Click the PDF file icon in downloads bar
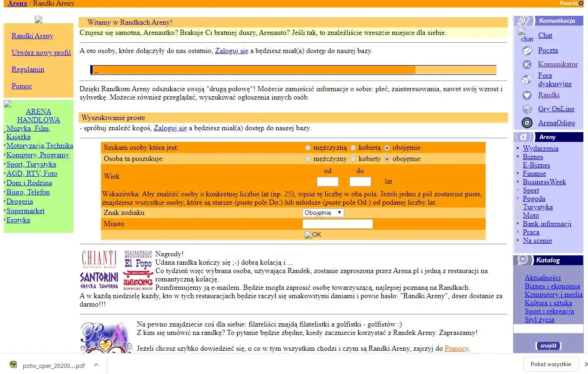Screen dimensions: 588x374 tap(14, 365)
